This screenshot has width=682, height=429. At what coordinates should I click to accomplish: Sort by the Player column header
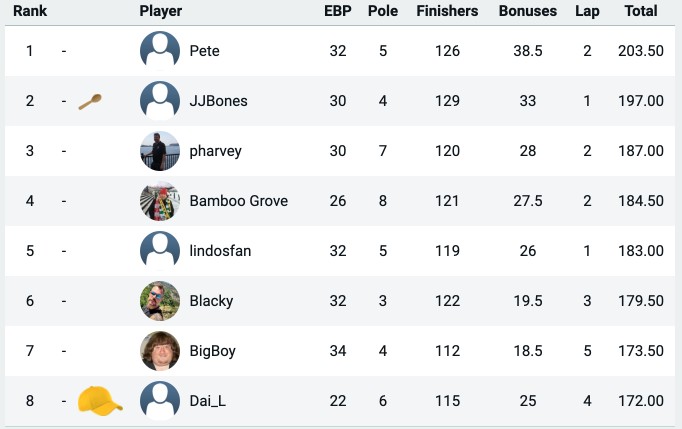click(x=160, y=11)
